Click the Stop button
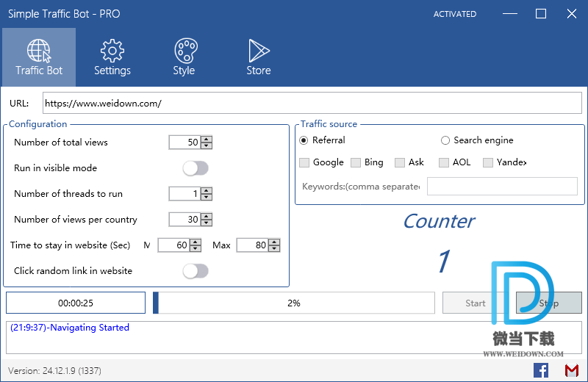 pyautogui.click(x=549, y=303)
